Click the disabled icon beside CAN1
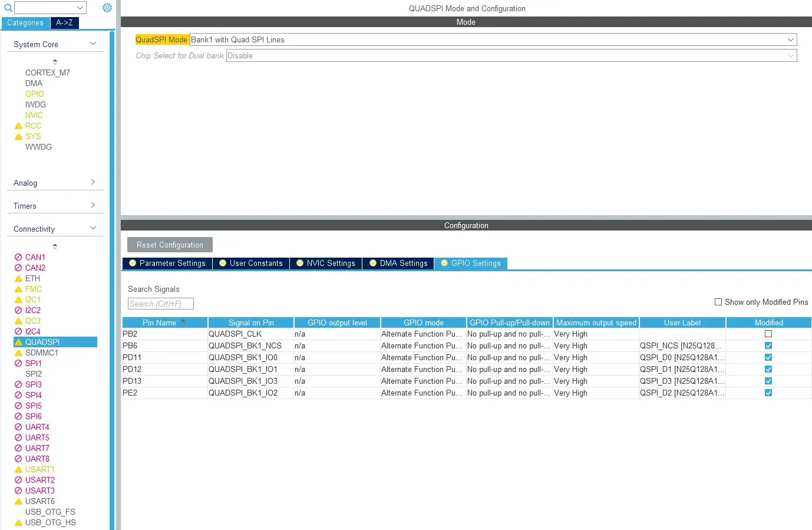This screenshot has width=812, height=530. (x=18, y=258)
